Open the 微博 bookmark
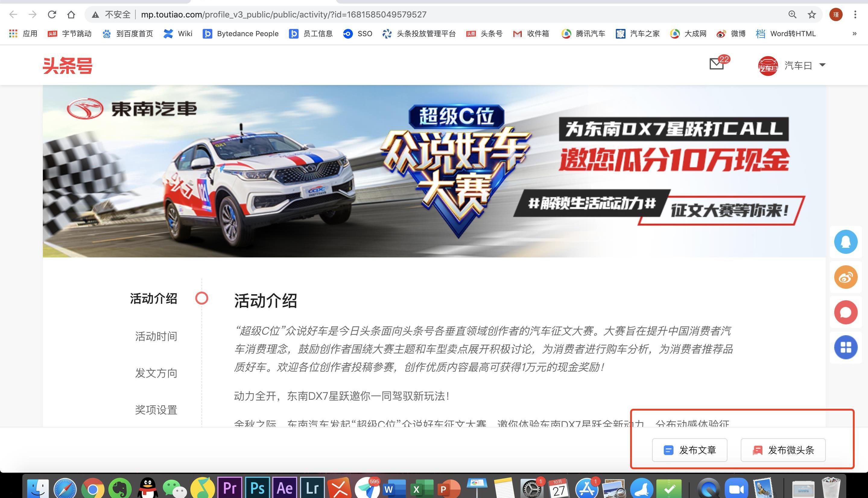The width and height of the screenshot is (868, 498). pos(731,33)
